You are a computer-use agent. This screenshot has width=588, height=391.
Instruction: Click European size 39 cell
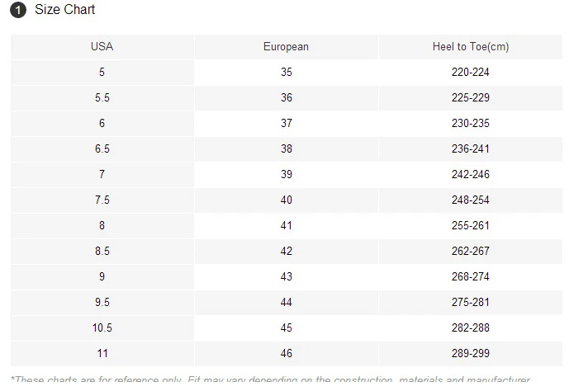pos(286,175)
